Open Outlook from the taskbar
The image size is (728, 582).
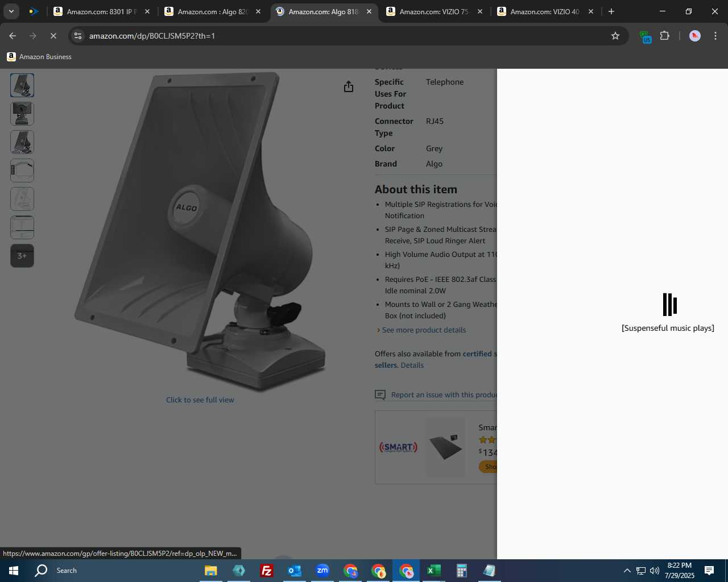click(x=295, y=571)
